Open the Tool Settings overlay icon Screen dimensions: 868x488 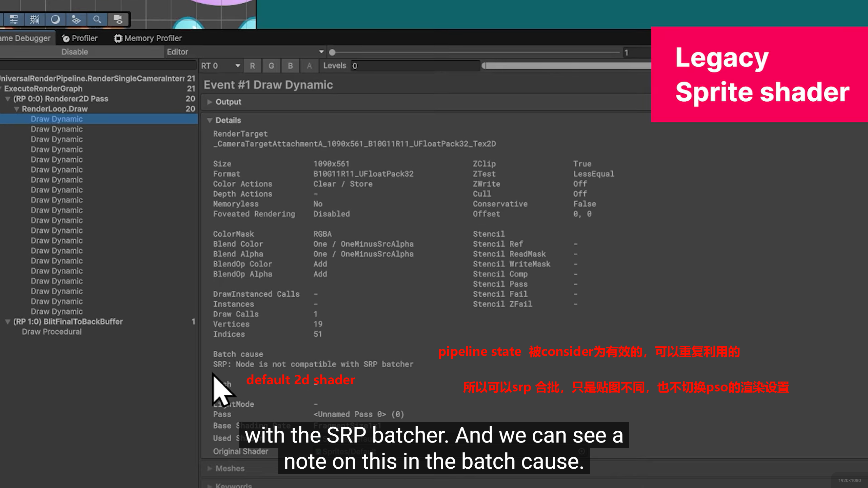point(14,19)
